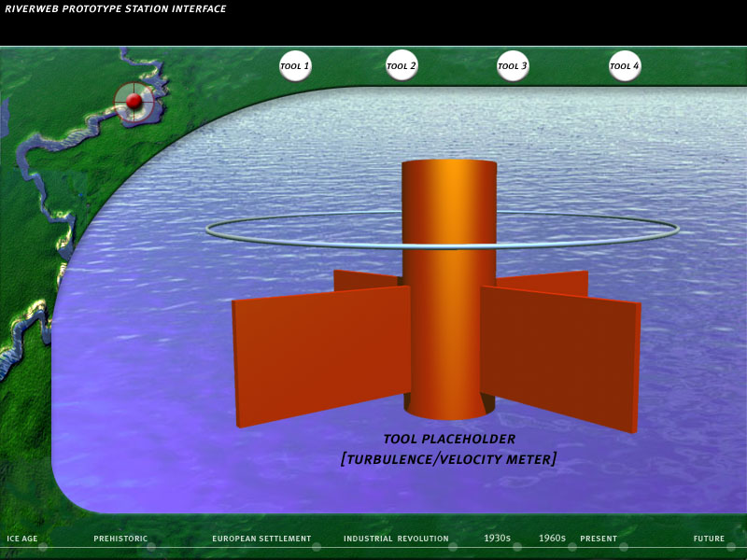Click the Tool Placeholder caption text
Screen dimensions: 747x560
tap(449, 439)
